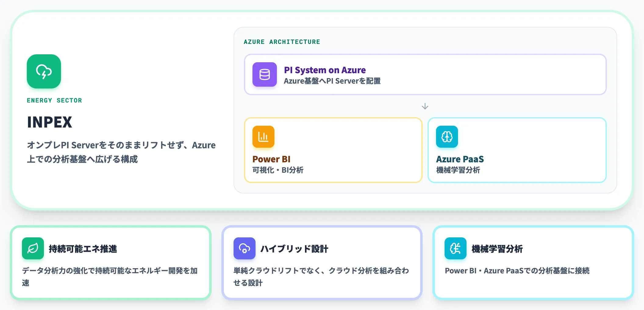Click the 持続可能エネ推進 card heading
This screenshot has height=310, width=644.
point(83,249)
